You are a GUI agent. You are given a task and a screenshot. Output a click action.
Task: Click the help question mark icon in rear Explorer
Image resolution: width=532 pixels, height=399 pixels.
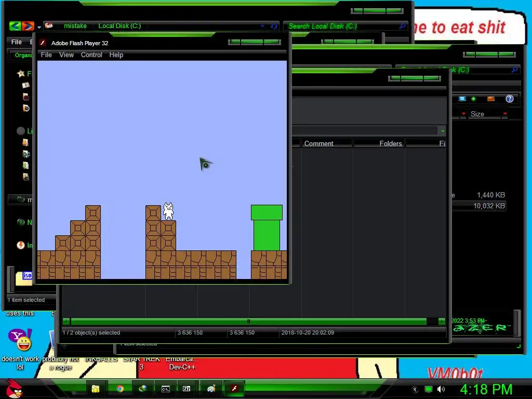click(509, 99)
